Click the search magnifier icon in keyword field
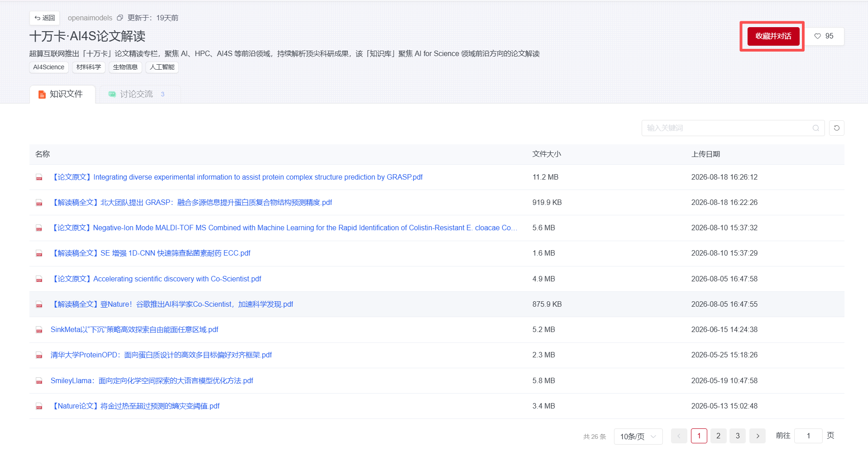Screen dimensions: 868x456 815,128
